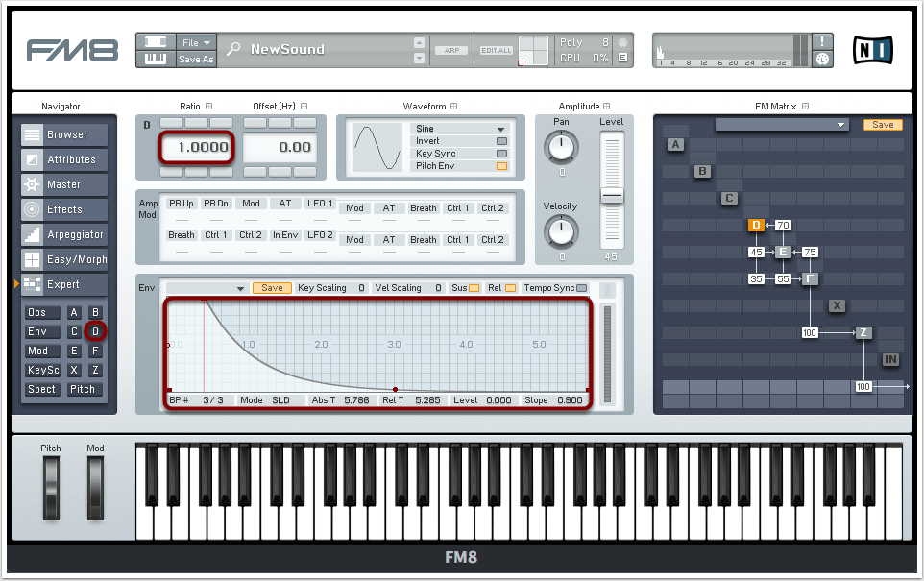Screen dimensions: 924x581
Task: Open the Browser panel in Navigator
Action: click(64, 135)
